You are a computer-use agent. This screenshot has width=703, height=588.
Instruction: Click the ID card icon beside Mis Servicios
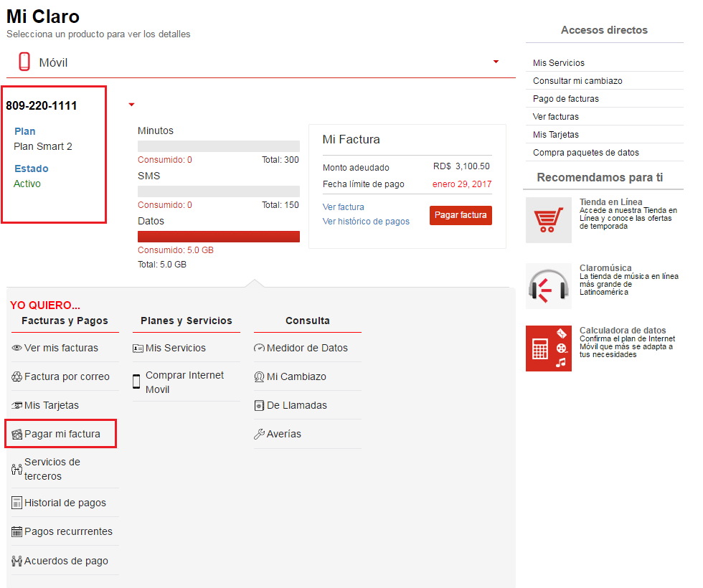click(138, 348)
